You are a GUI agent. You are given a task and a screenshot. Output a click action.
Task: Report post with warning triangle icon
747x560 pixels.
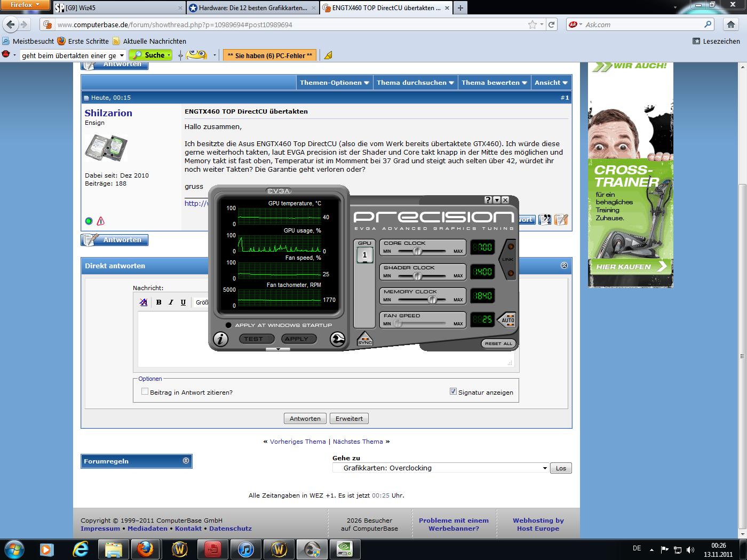[101, 221]
